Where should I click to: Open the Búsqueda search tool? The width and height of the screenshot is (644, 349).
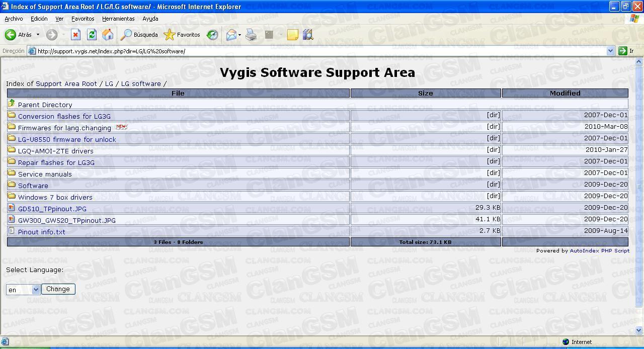139,35
